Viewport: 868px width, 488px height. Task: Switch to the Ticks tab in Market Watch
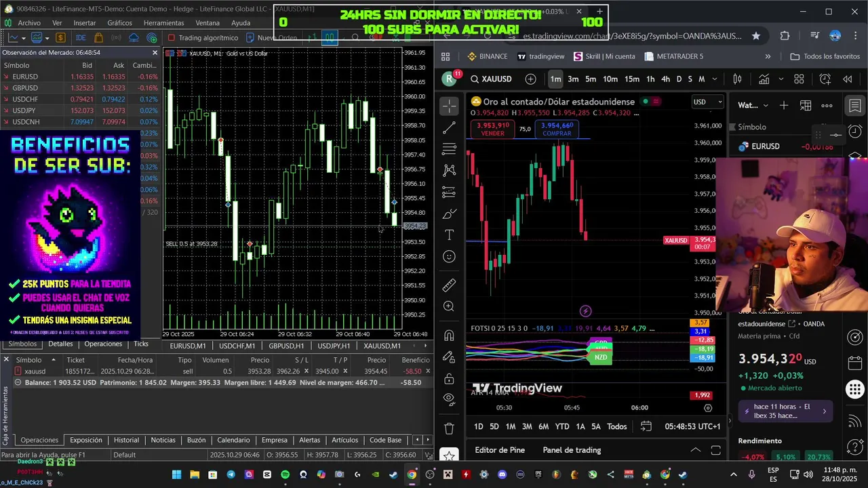(141, 344)
